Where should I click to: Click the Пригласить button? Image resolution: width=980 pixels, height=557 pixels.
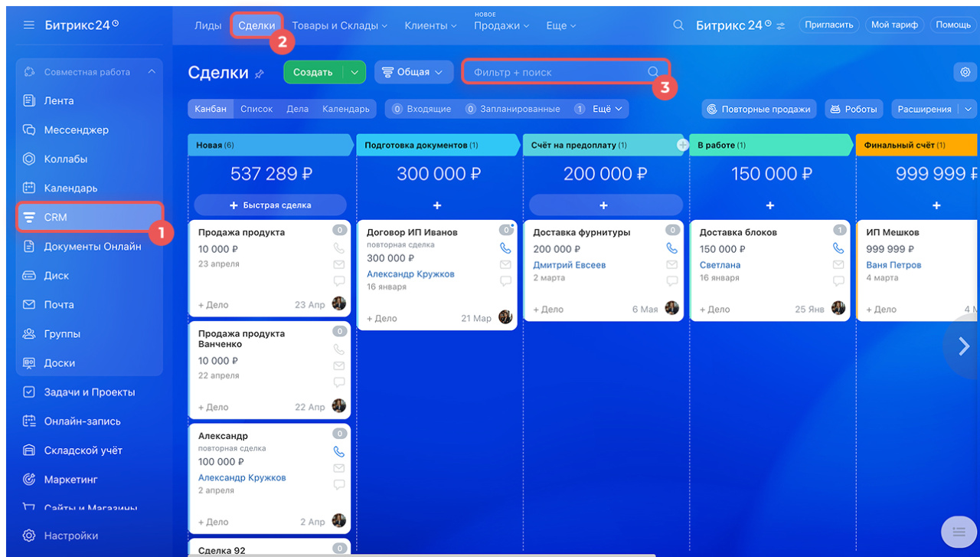[x=829, y=25]
